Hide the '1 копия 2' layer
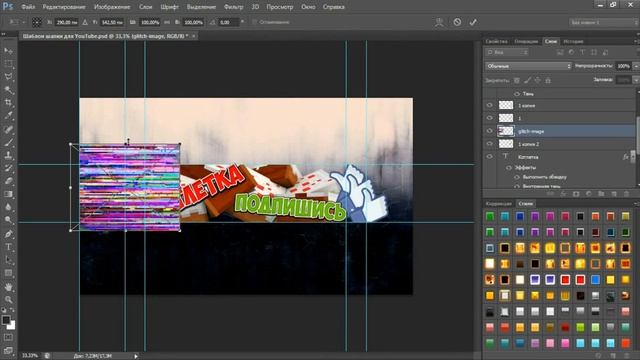Image resolution: width=640 pixels, height=360 pixels. click(x=489, y=144)
